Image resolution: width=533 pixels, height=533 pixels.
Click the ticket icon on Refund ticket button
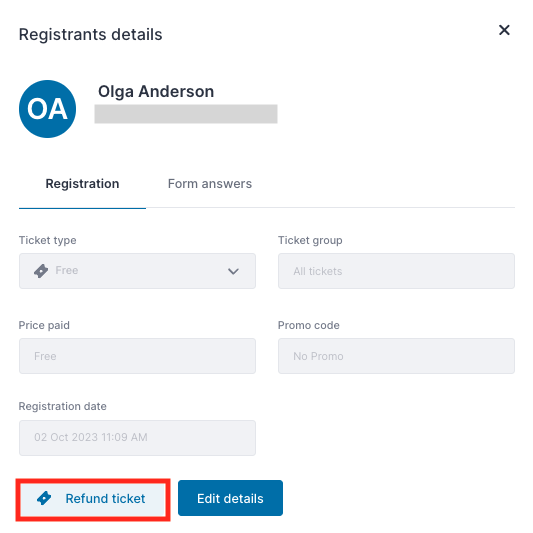point(44,498)
